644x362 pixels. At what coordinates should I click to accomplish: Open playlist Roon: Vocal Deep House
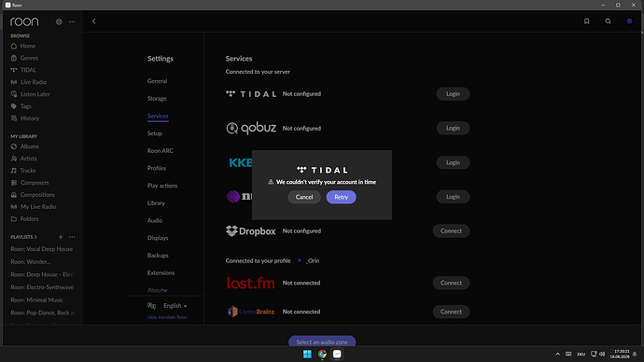pos(41,249)
